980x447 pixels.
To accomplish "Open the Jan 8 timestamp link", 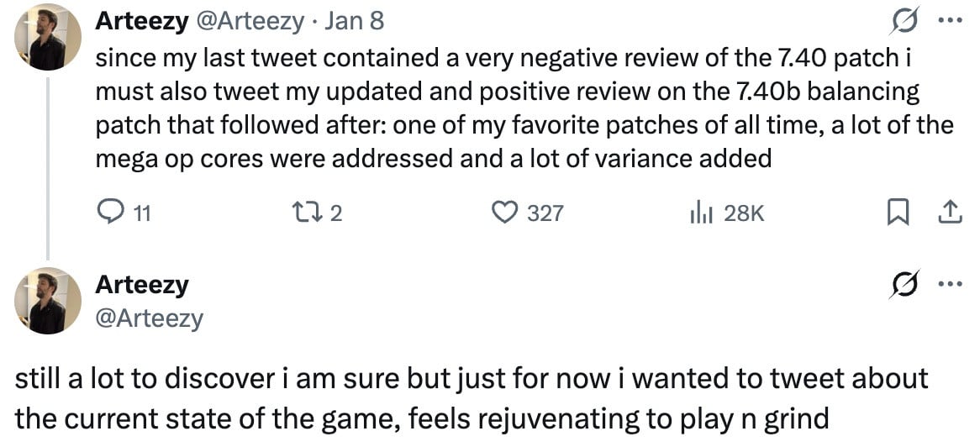I will (x=354, y=21).
